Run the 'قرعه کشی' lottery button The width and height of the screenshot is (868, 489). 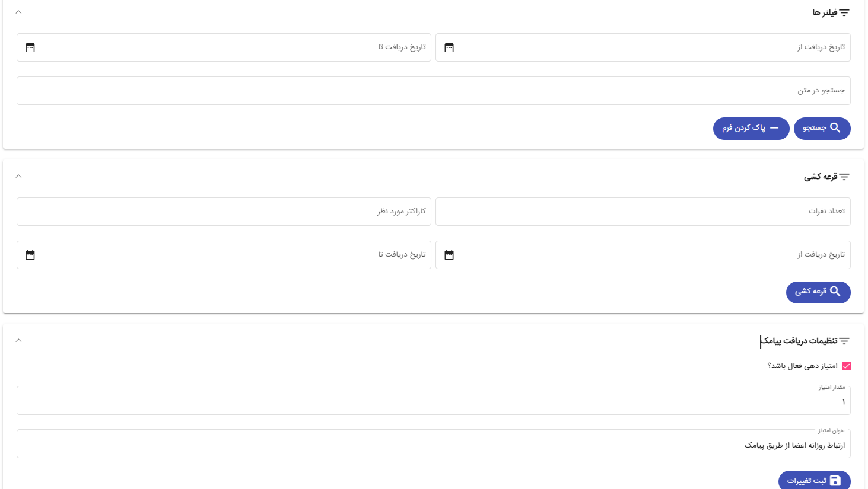click(x=818, y=292)
